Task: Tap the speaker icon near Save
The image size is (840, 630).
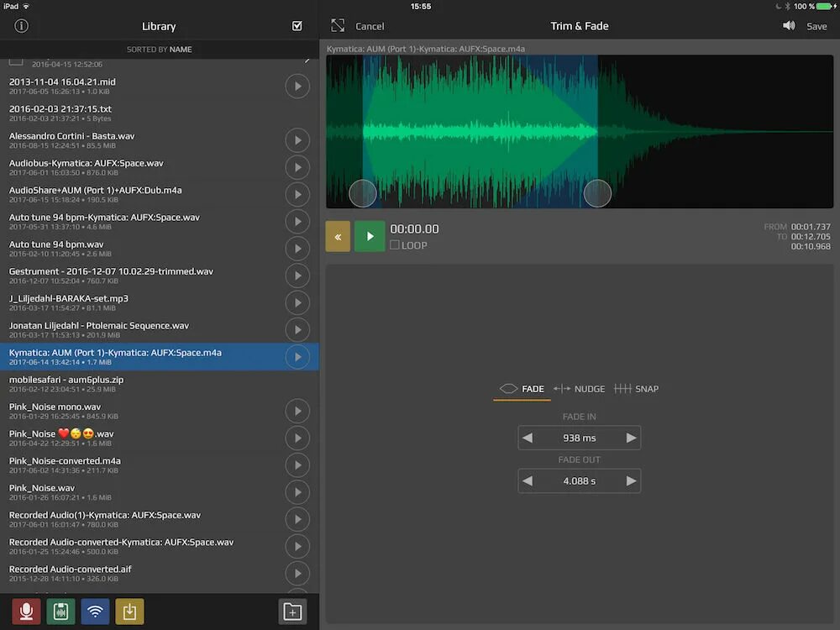Action: 788,26
